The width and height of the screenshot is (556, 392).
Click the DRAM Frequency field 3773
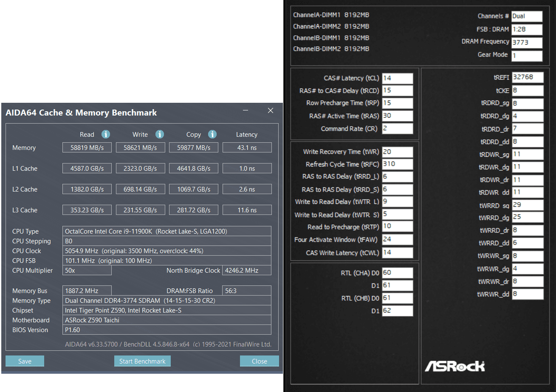(527, 42)
